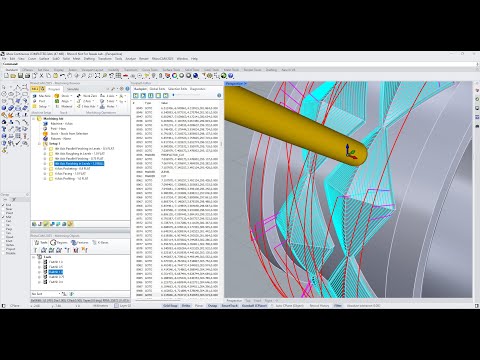Switch to the Global Edits tab
The image size is (480, 360).
tap(157, 89)
